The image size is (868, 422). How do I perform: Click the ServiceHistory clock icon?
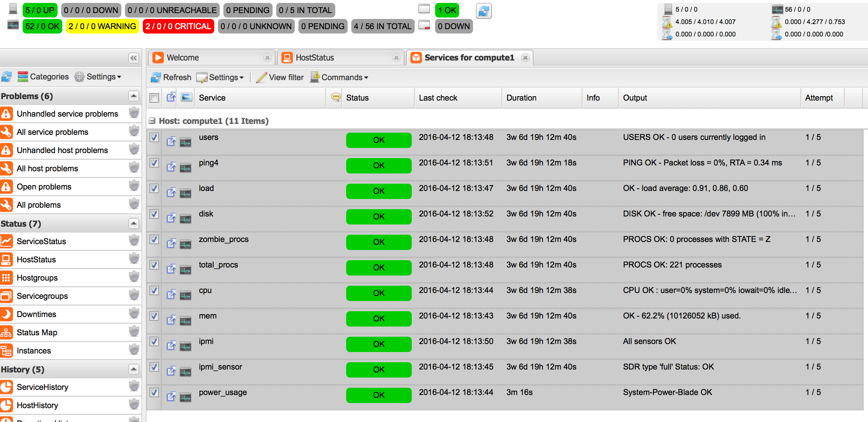(7, 387)
